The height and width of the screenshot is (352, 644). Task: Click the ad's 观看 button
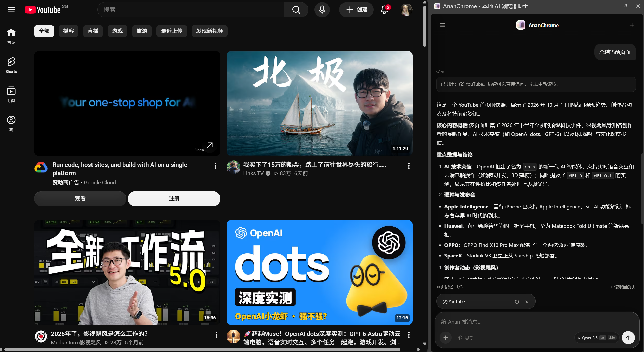[80, 199]
